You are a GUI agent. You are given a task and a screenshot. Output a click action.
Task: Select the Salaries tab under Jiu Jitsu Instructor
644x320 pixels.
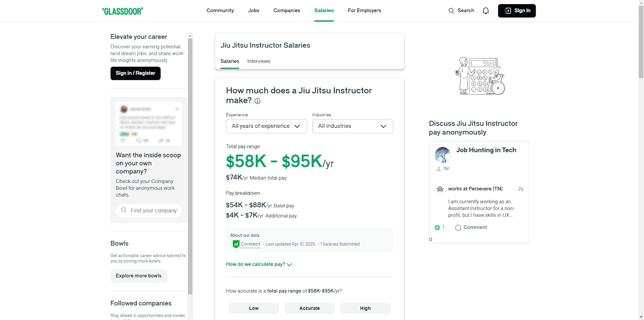coord(230,61)
